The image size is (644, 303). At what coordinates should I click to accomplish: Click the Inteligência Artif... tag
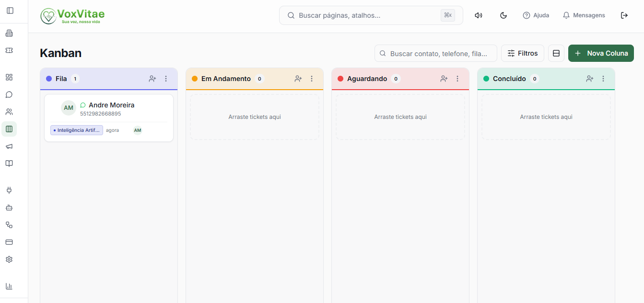(x=77, y=130)
